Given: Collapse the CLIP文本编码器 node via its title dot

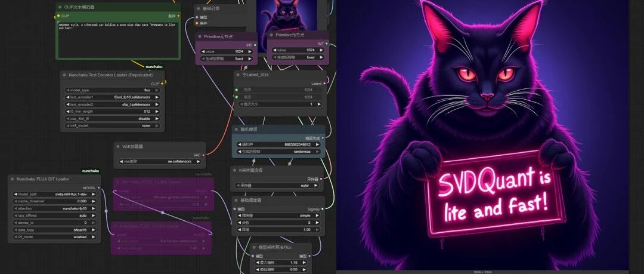Looking at the screenshot, I should click(60, 7).
